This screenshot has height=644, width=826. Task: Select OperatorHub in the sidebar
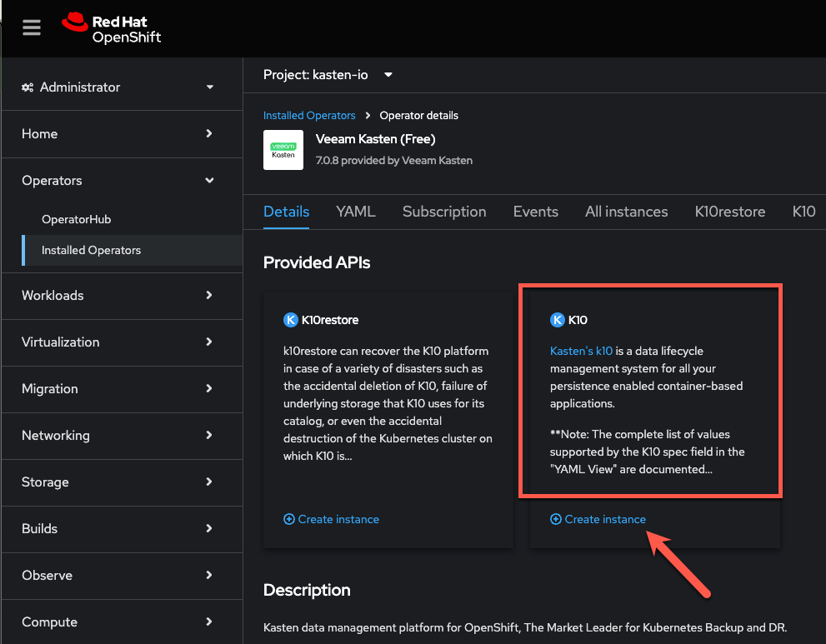click(77, 219)
